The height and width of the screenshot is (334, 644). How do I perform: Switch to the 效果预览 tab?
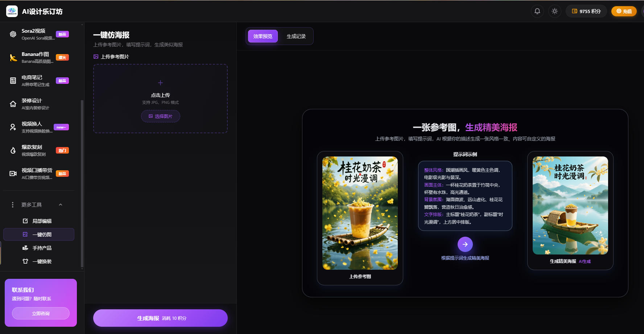pyautogui.click(x=263, y=36)
